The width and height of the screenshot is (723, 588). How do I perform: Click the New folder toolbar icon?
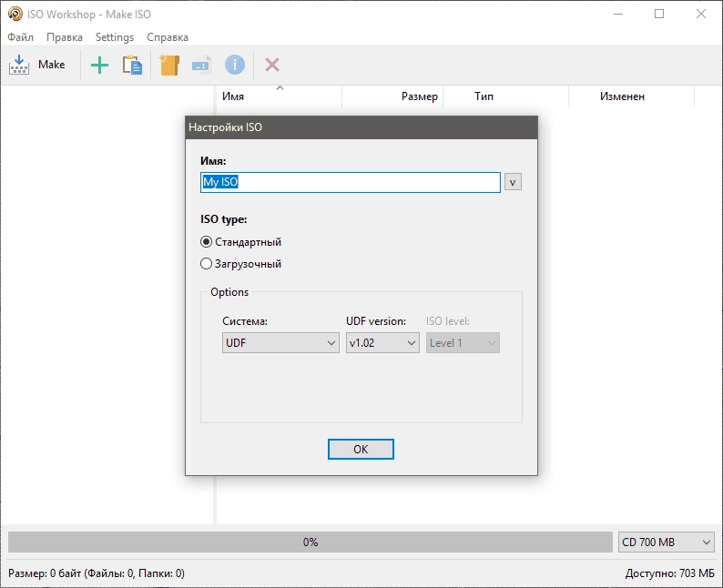[169, 65]
